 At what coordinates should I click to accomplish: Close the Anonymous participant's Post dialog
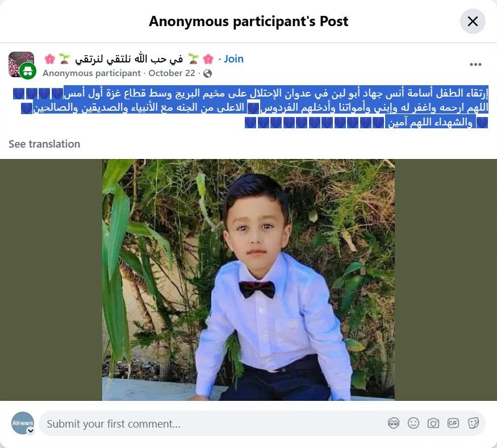pyautogui.click(x=473, y=21)
